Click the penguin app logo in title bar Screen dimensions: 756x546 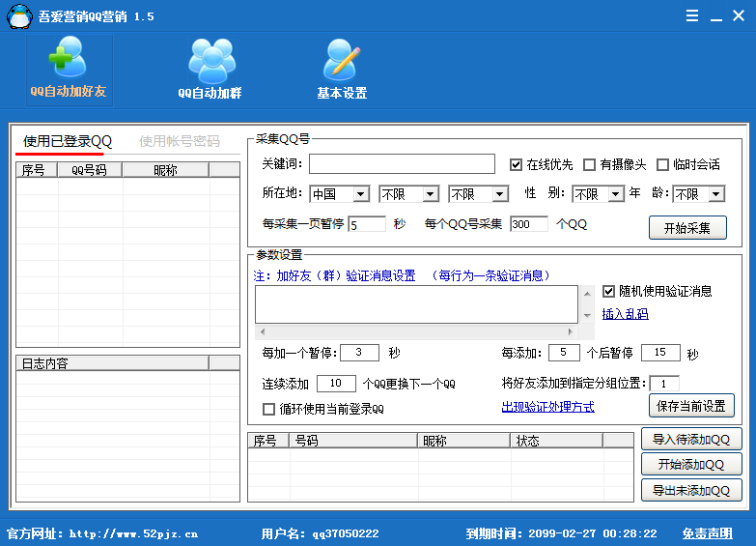tap(17, 16)
